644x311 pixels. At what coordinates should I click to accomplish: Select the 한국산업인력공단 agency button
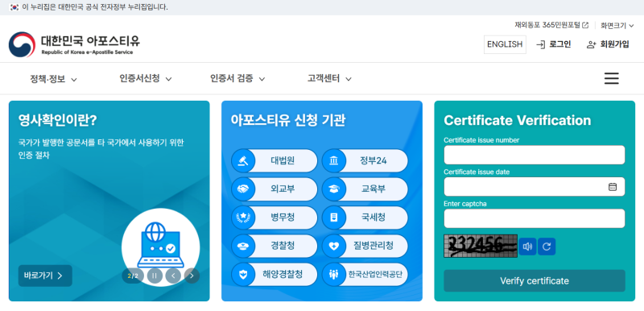tap(365, 275)
